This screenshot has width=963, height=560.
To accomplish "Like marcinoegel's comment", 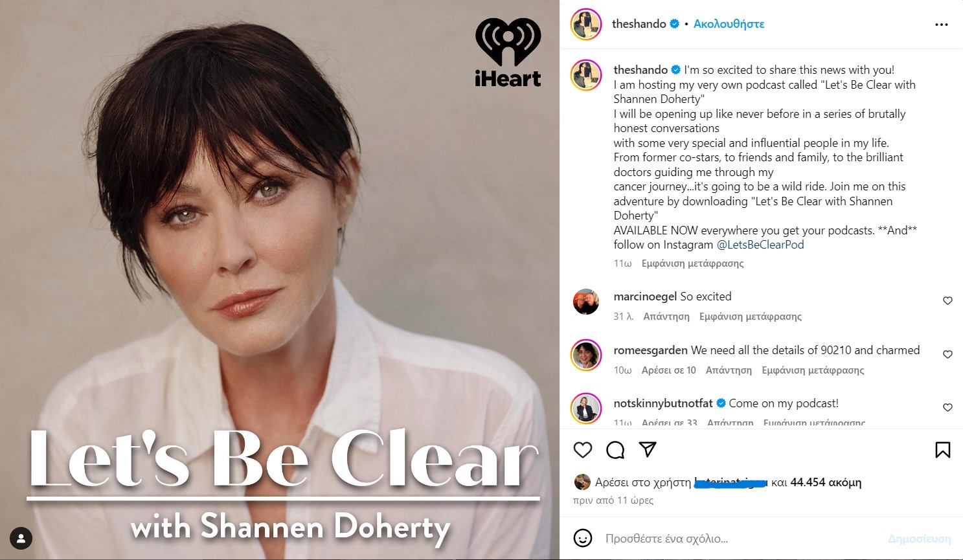I will (x=947, y=300).
